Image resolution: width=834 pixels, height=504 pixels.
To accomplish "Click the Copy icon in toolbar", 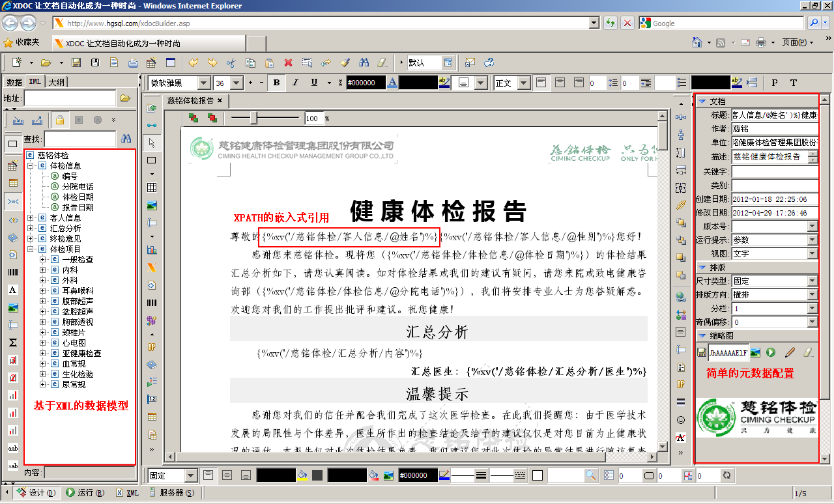I will [250, 63].
